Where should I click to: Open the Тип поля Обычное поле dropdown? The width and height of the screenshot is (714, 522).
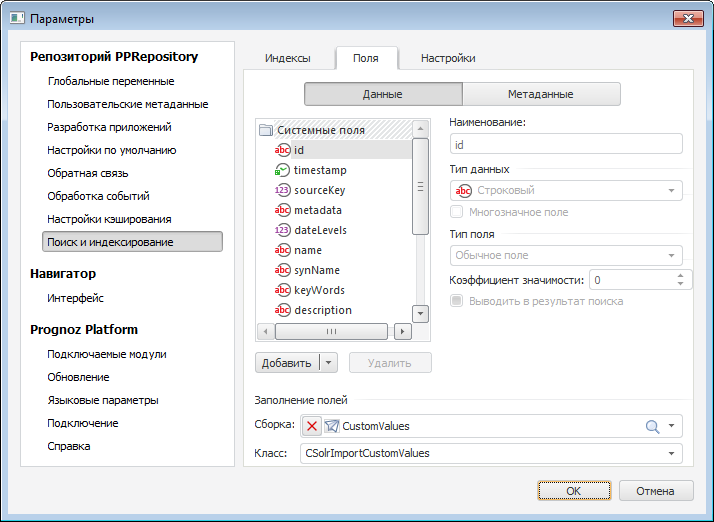click(x=671, y=256)
